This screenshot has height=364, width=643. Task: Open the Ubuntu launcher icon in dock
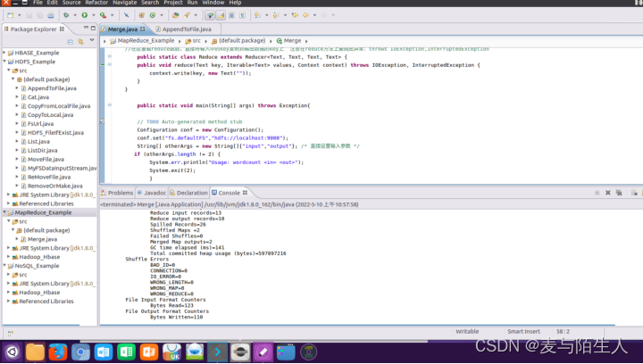click(13, 352)
